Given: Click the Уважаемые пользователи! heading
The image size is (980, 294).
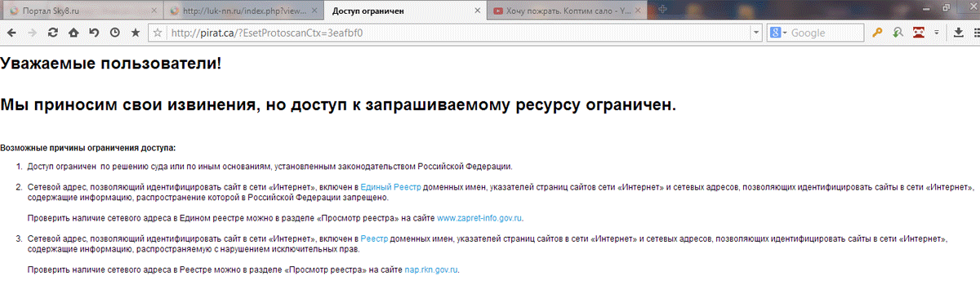Looking at the screenshot, I should [111, 63].
